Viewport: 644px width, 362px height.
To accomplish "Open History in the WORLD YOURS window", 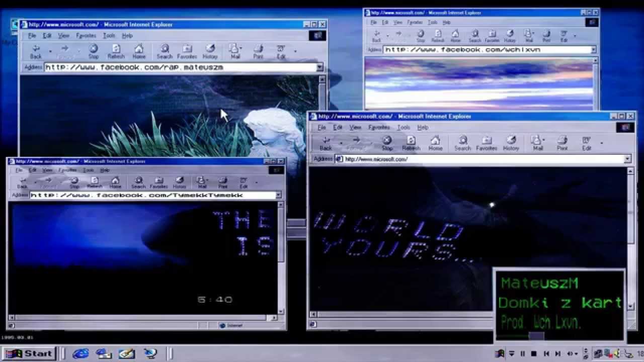I will click(x=511, y=143).
